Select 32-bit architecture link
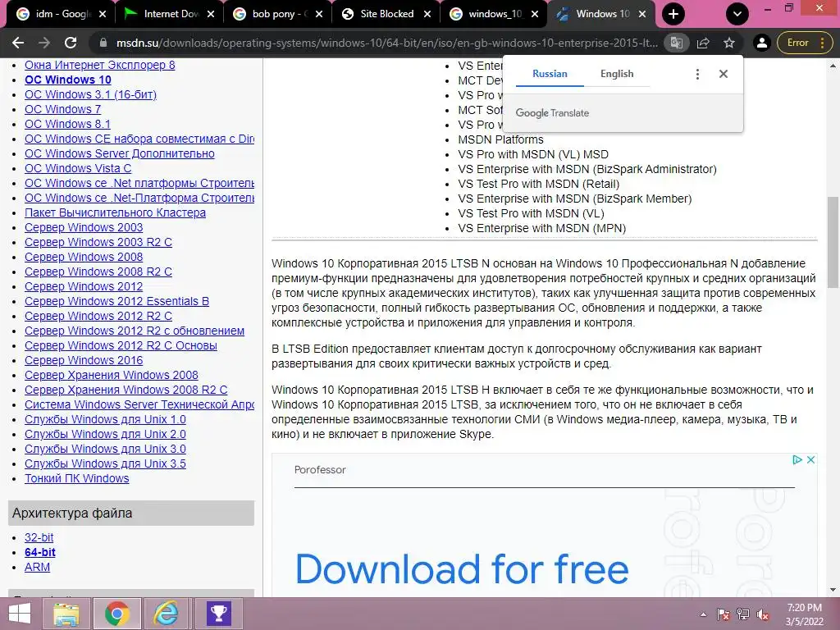The height and width of the screenshot is (630, 840). click(39, 537)
